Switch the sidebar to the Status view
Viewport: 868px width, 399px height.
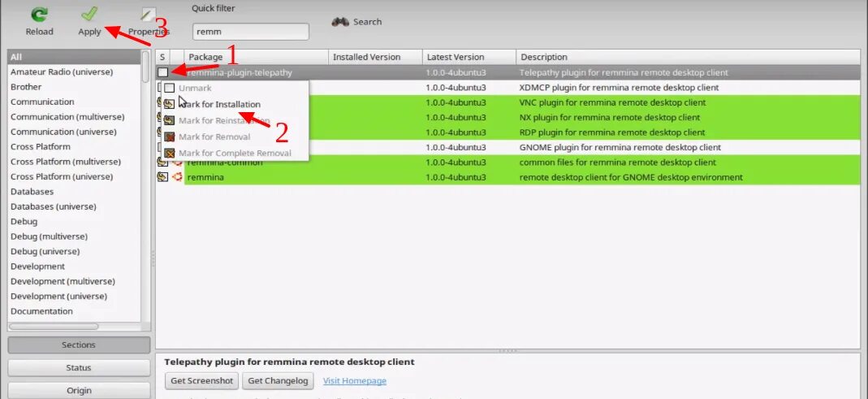(79, 367)
